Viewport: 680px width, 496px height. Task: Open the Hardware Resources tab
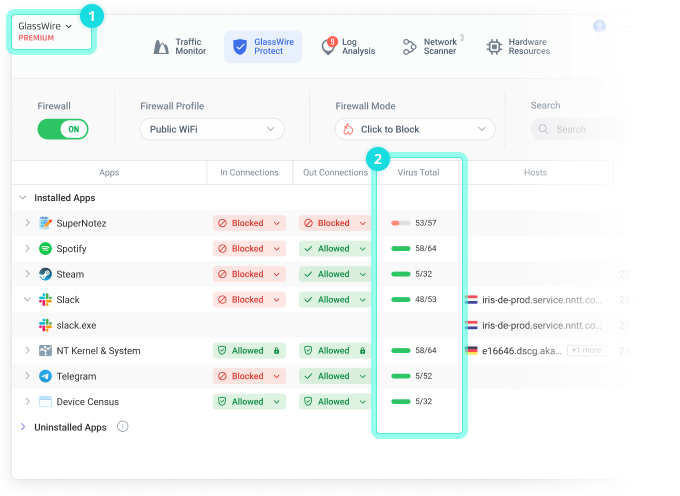click(518, 46)
